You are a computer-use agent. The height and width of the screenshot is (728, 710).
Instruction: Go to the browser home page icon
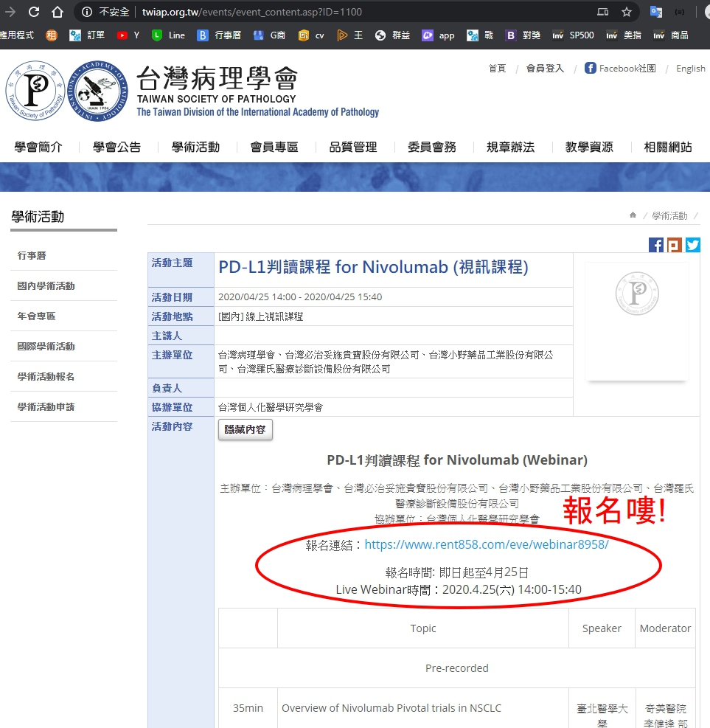[58, 12]
